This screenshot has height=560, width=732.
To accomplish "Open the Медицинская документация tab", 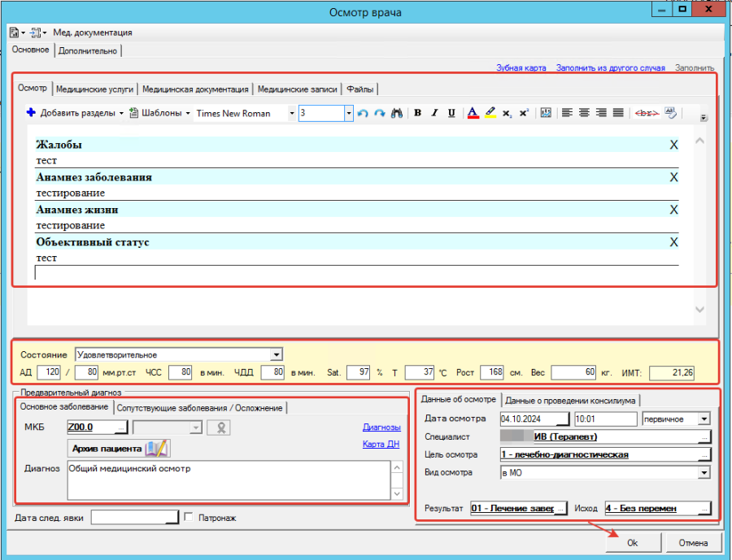I will click(x=195, y=89).
